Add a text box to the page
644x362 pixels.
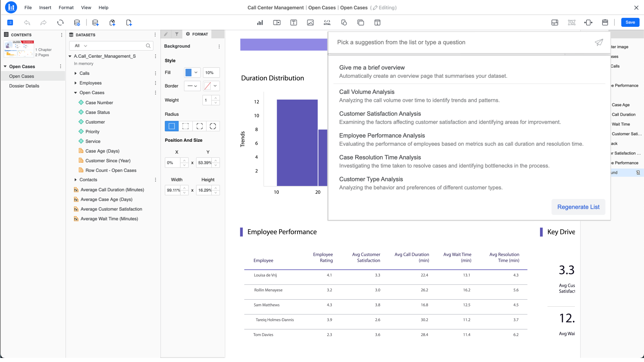click(x=293, y=22)
